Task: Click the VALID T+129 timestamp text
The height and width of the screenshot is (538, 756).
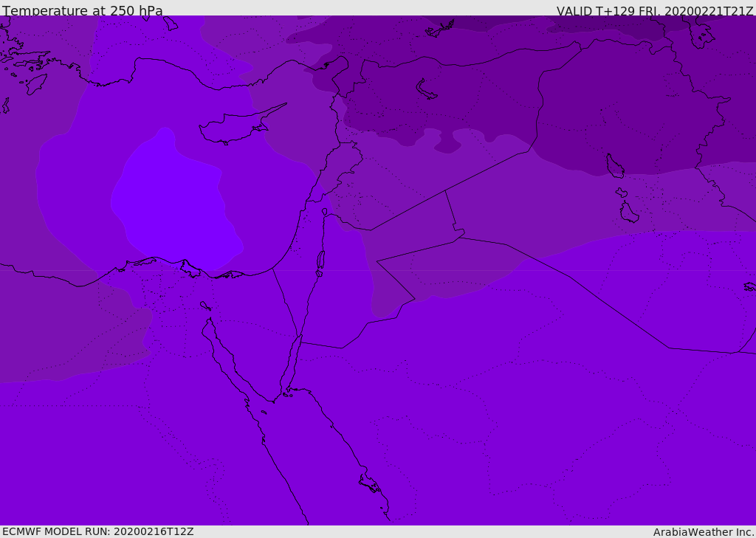Action: click(654, 11)
